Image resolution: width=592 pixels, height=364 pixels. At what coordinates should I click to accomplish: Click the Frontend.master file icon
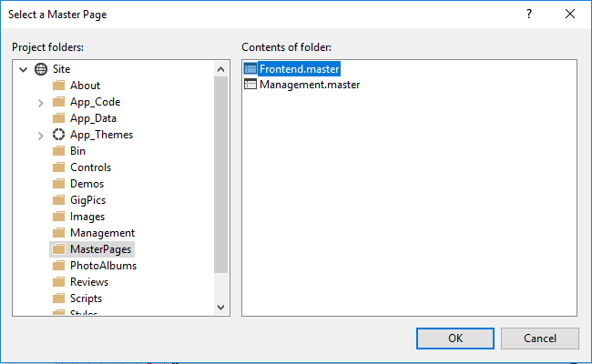pos(251,68)
